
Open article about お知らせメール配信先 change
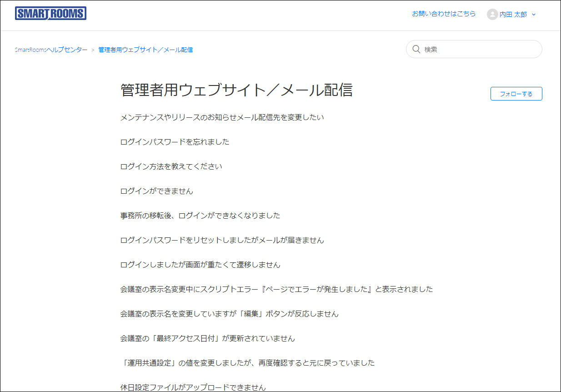pyautogui.click(x=222, y=117)
